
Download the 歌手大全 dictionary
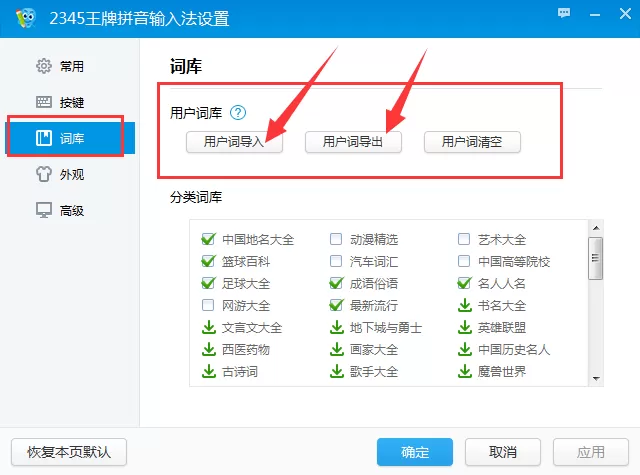click(x=337, y=371)
